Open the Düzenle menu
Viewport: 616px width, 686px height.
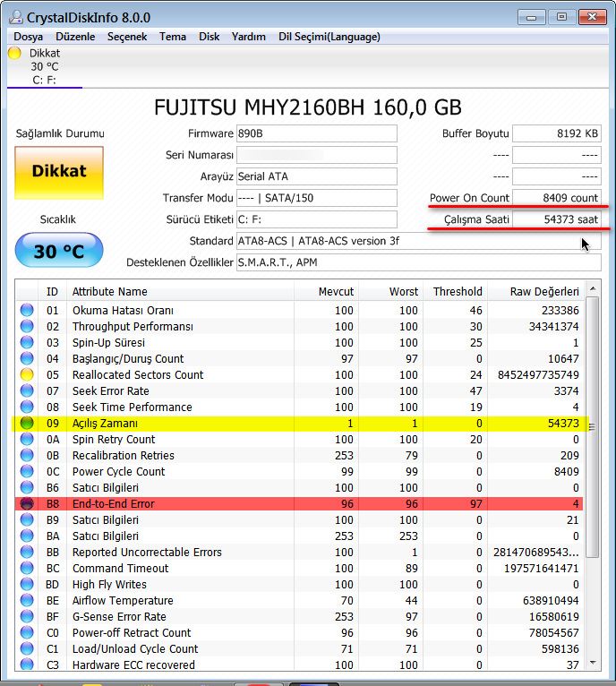(x=75, y=37)
